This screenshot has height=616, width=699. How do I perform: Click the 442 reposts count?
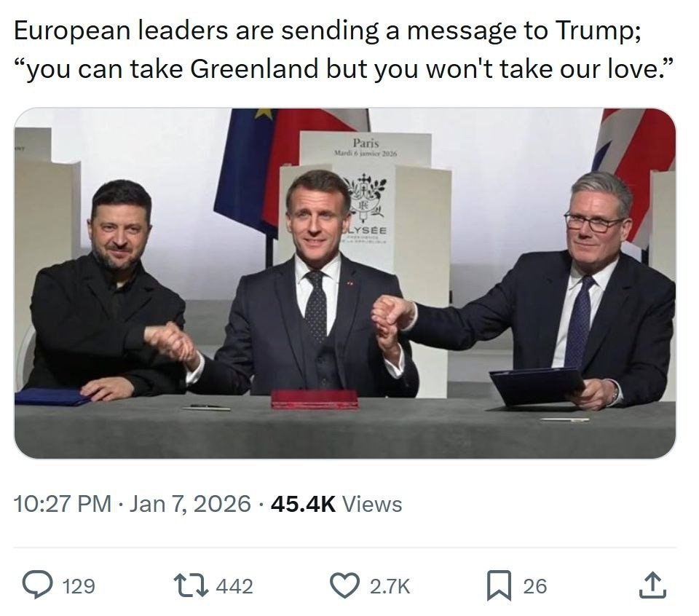[234, 586]
